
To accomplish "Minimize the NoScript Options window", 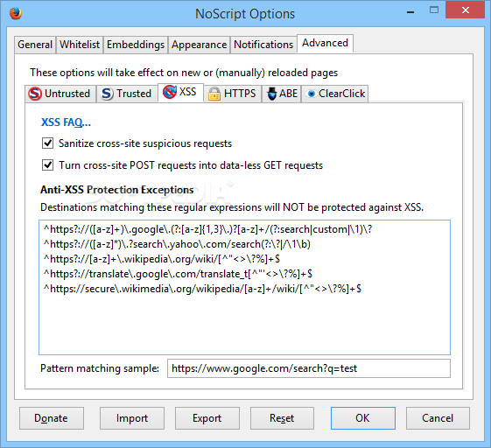I will pos(410,11).
